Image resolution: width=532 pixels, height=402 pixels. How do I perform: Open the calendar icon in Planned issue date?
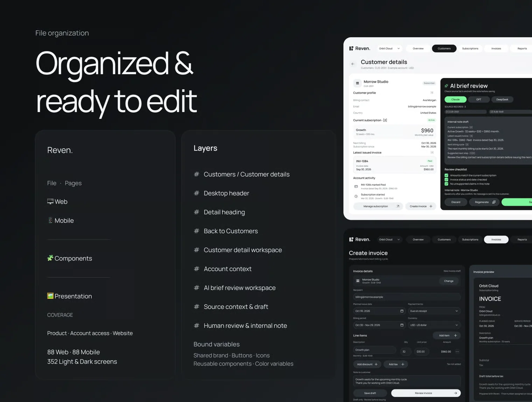coord(402,311)
